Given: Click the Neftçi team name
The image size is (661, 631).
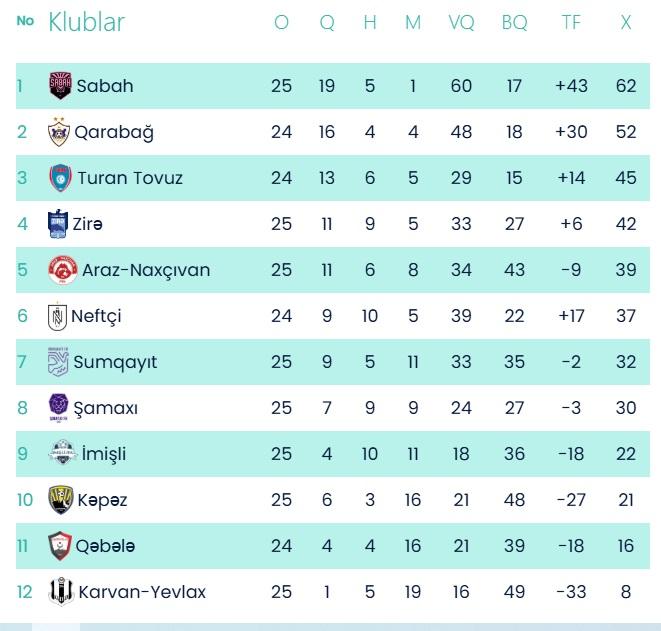Looking at the screenshot, I should click(x=97, y=316).
